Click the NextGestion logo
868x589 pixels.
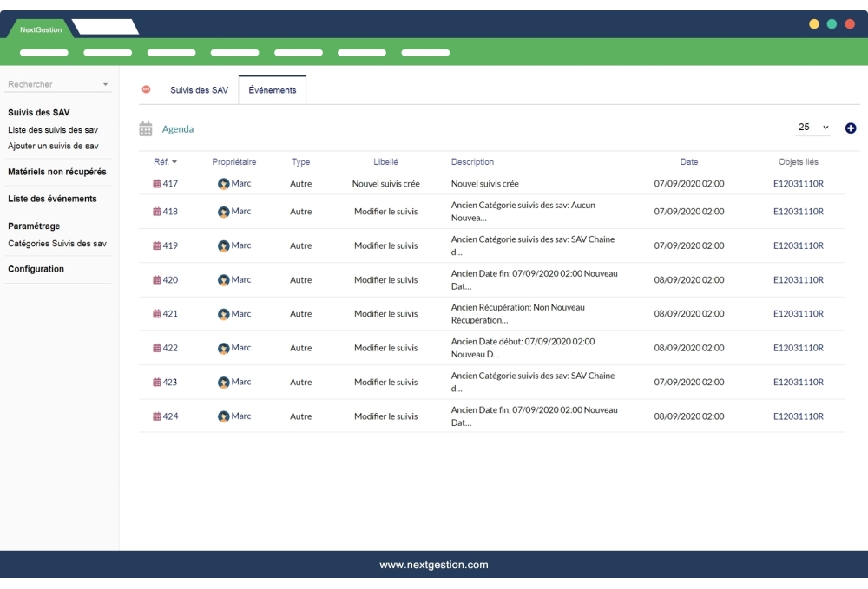39,27
